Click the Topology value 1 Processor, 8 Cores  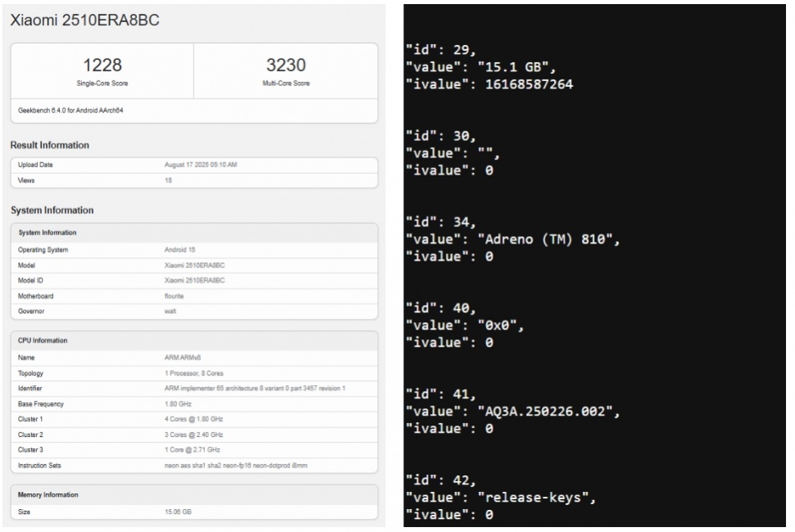(x=194, y=373)
